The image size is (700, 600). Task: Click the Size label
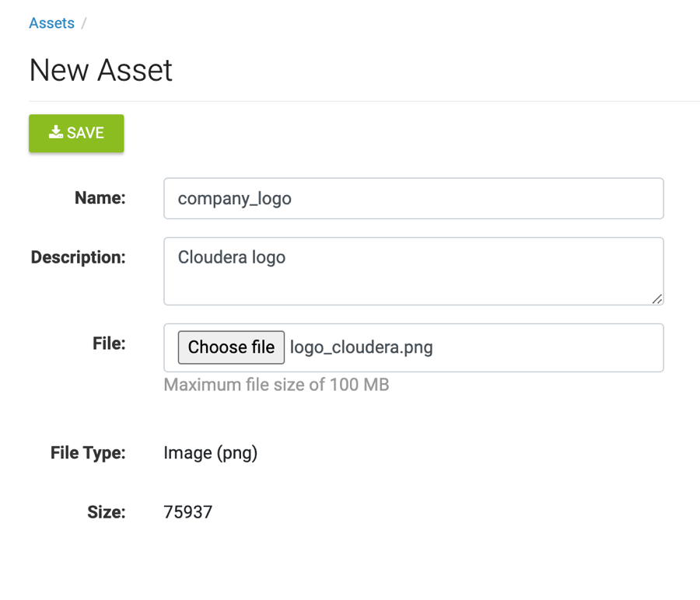pos(107,512)
